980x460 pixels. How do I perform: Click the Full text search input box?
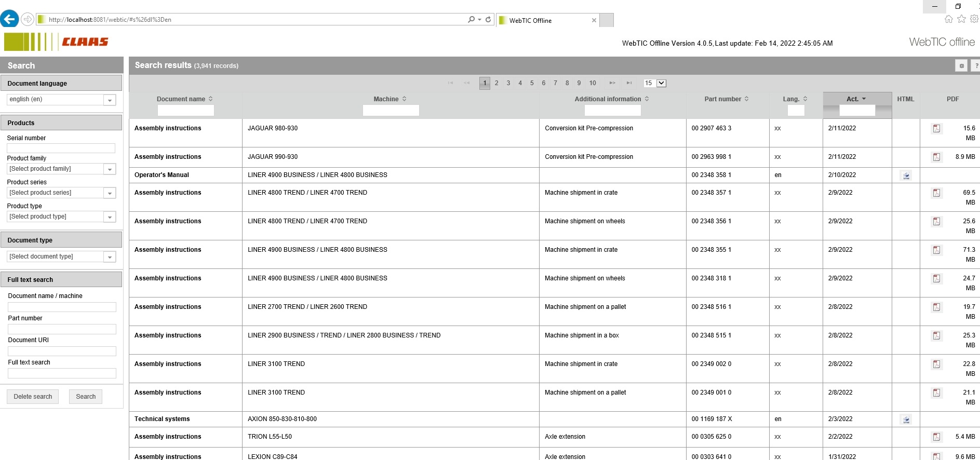[x=62, y=373]
